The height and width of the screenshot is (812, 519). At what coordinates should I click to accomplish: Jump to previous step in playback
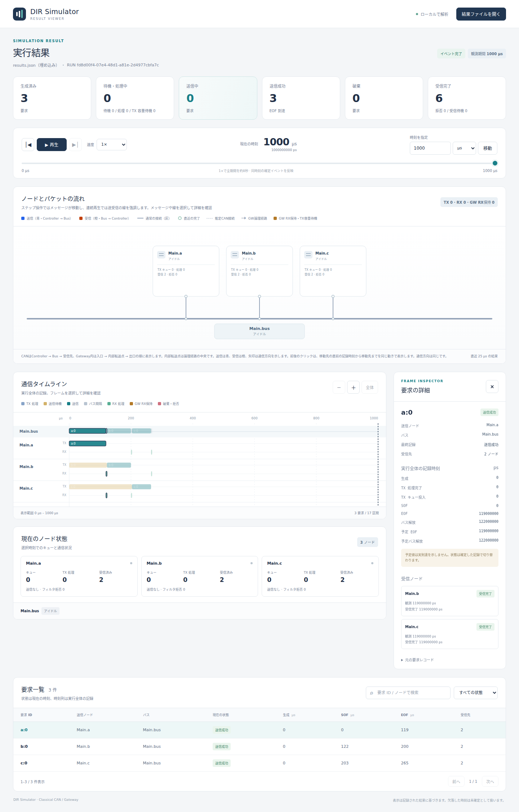[x=28, y=145]
